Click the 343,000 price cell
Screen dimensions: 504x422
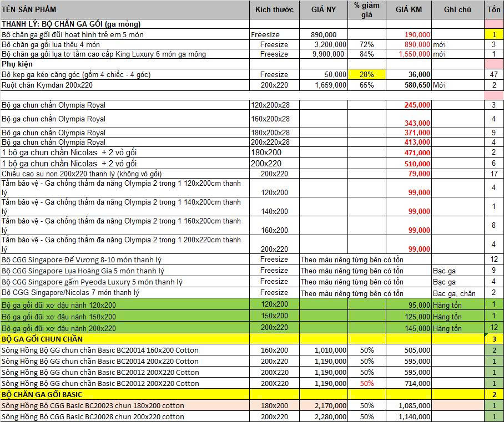coord(409,119)
